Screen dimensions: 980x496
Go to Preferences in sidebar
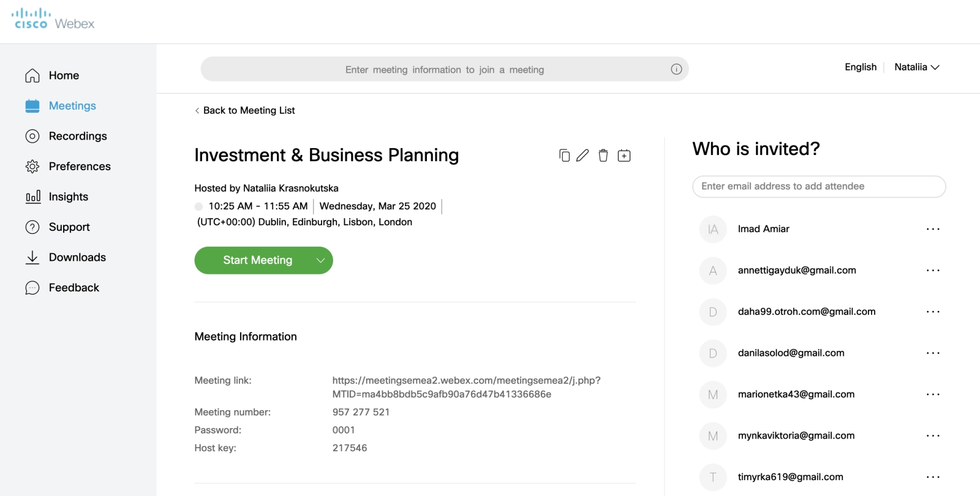point(79,167)
